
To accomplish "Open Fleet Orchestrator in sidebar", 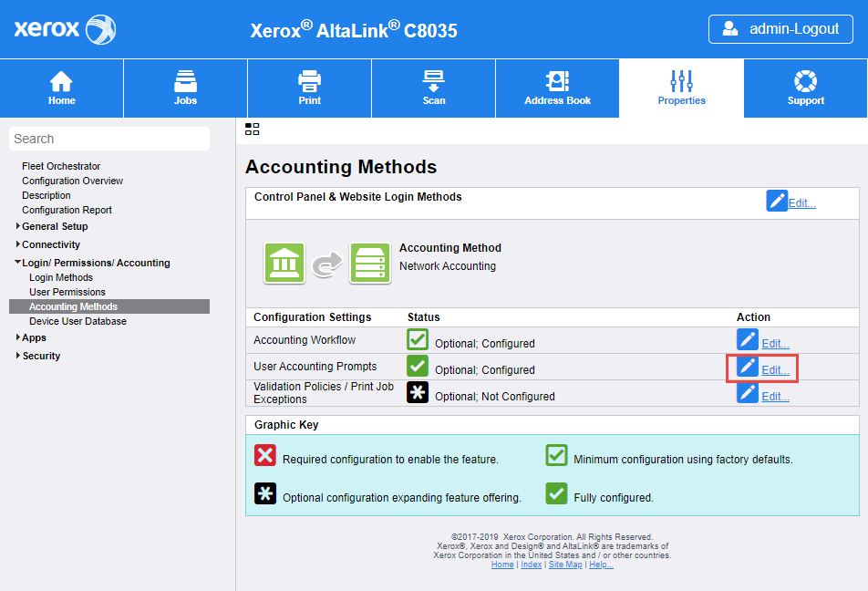I will coord(61,166).
